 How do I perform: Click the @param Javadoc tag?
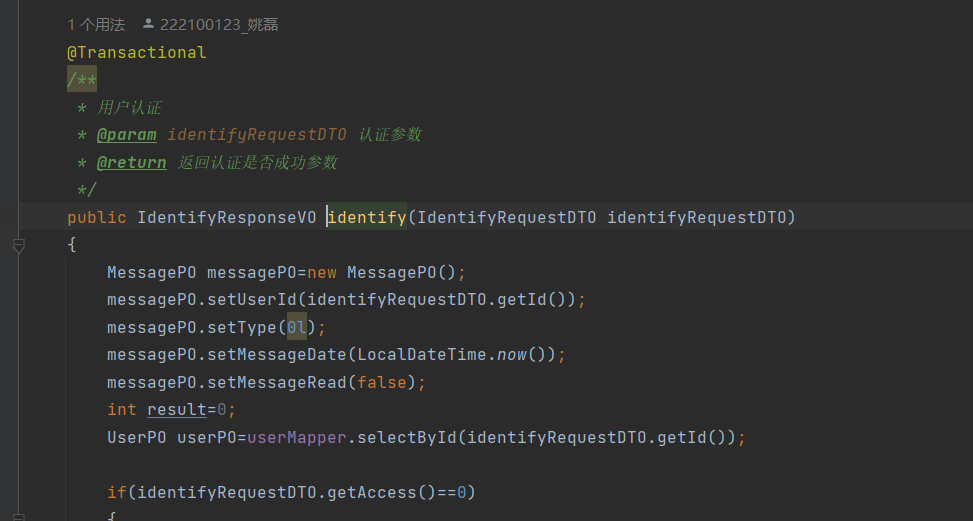[127, 135]
